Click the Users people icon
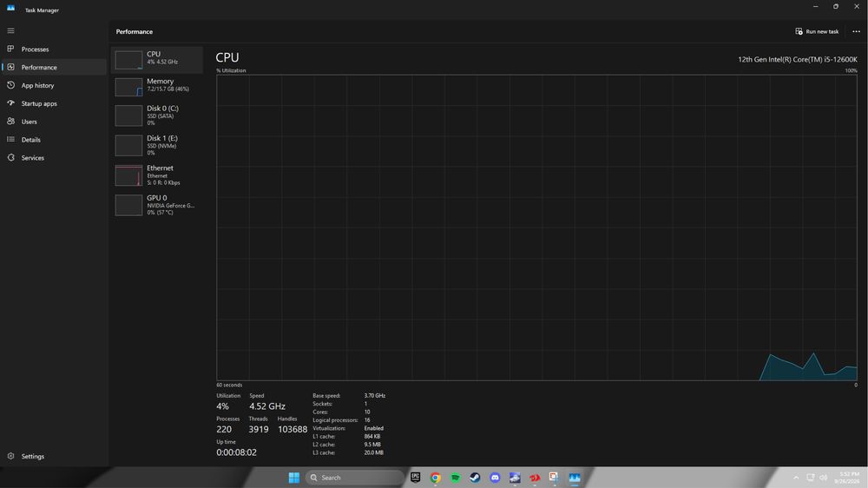The height and width of the screenshot is (488, 868). click(x=10, y=121)
